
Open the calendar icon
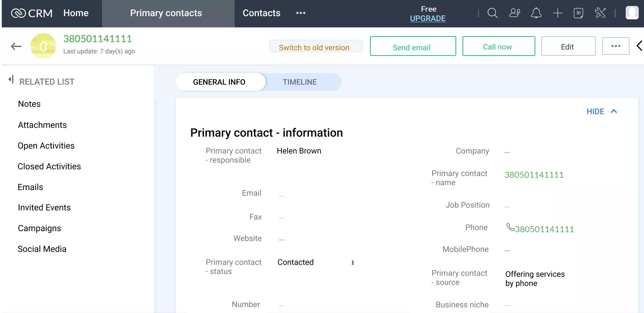click(579, 13)
